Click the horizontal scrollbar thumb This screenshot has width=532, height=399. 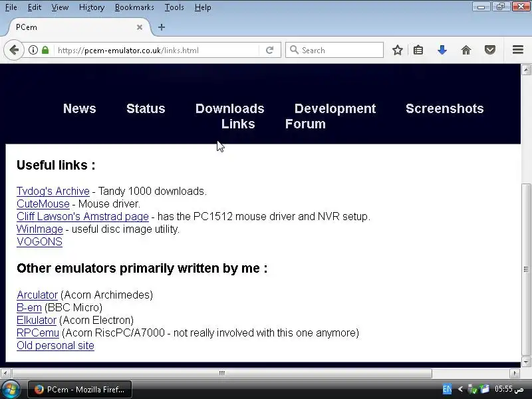[222, 373]
